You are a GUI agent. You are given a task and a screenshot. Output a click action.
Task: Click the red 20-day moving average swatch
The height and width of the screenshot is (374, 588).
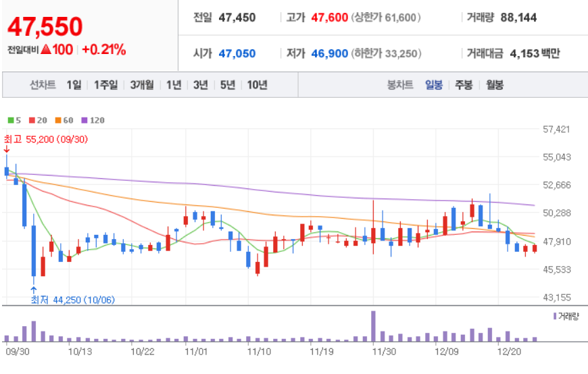pyautogui.click(x=32, y=120)
